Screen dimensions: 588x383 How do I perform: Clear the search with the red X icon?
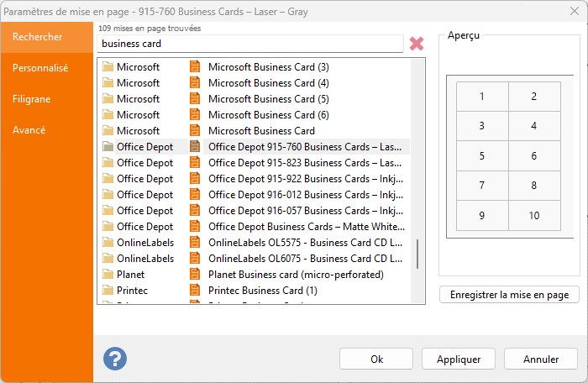point(417,44)
